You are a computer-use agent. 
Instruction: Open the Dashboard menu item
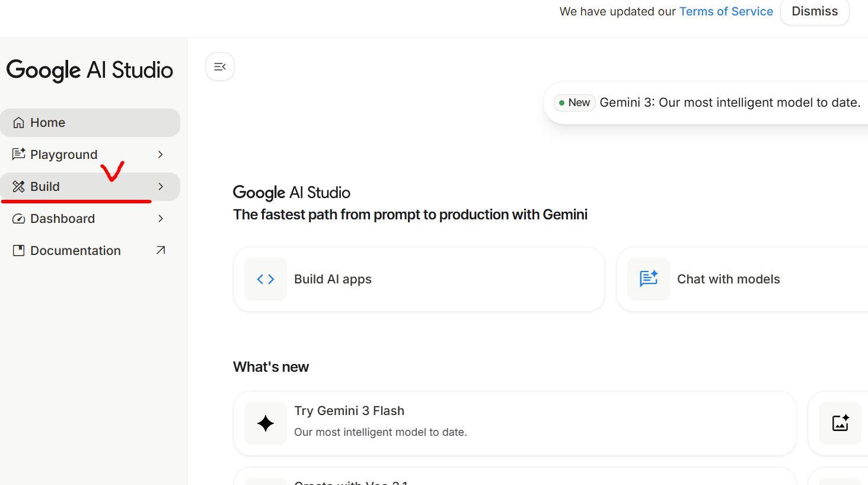click(63, 219)
